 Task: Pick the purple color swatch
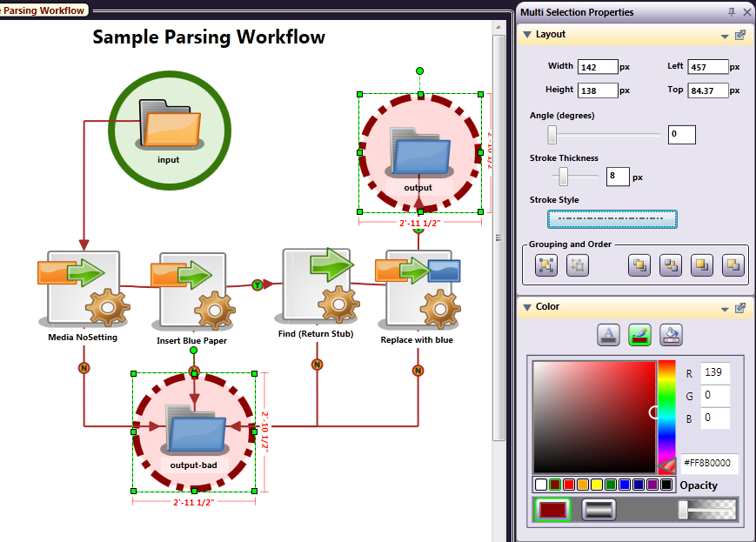(x=652, y=485)
